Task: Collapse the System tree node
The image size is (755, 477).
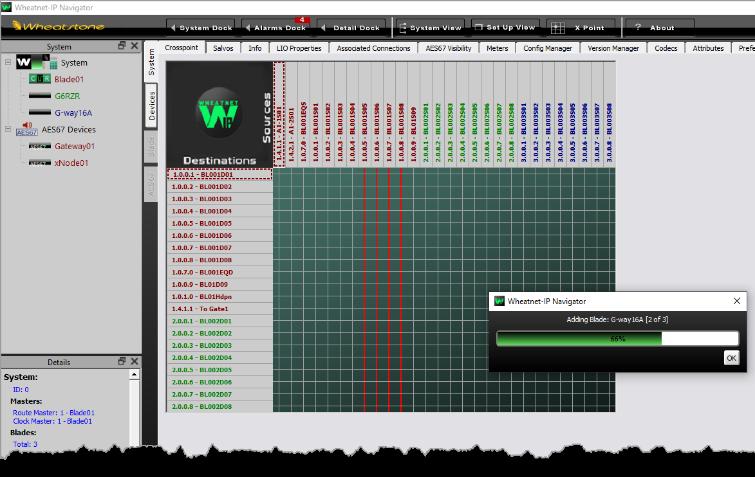Action: (x=8, y=62)
